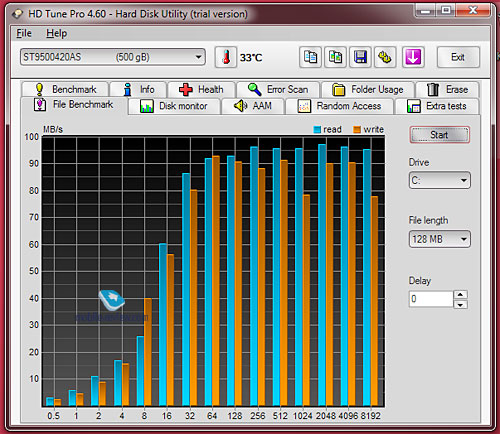Click the chart icon on Extra tests tab

coord(414,106)
